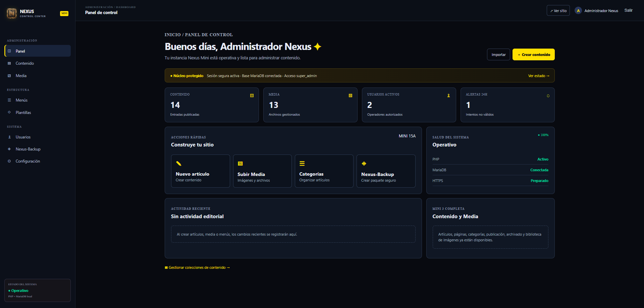The height and width of the screenshot is (308, 644).
Task: Click the Usuarios activos card icon
Action: point(448,96)
